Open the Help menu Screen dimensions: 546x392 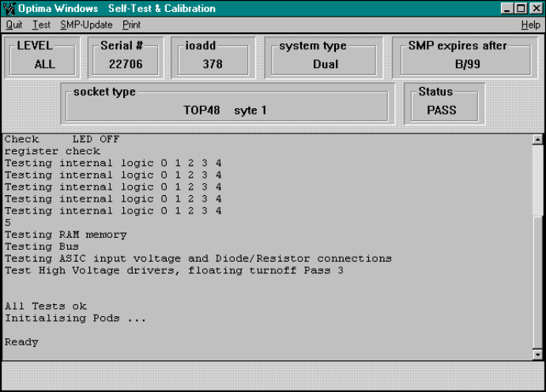click(x=530, y=25)
